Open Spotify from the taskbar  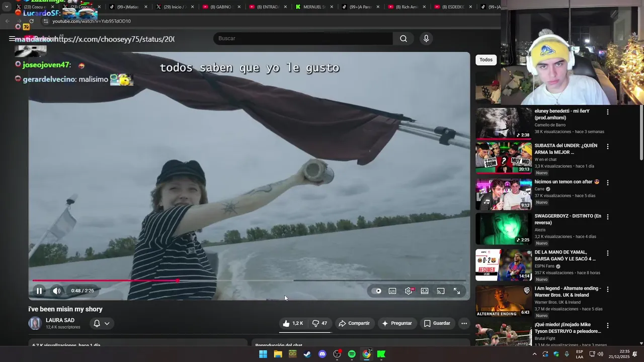click(x=352, y=354)
